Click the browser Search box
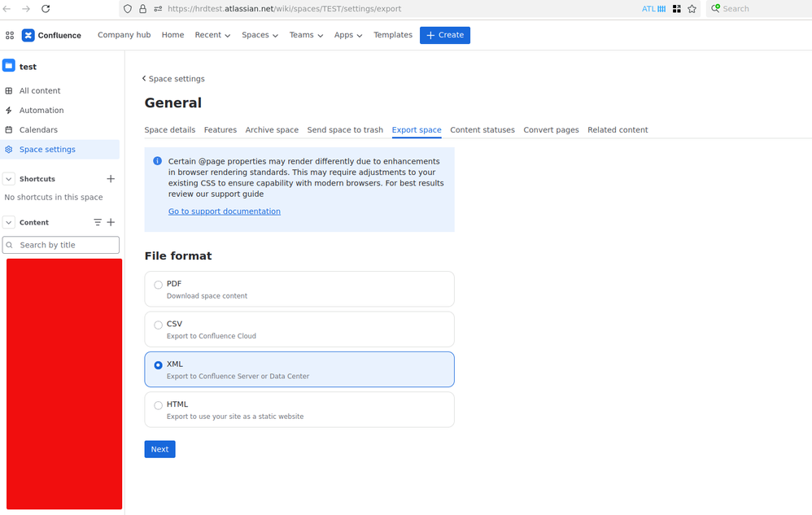Screen dimensions: 812x515 [758, 9]
